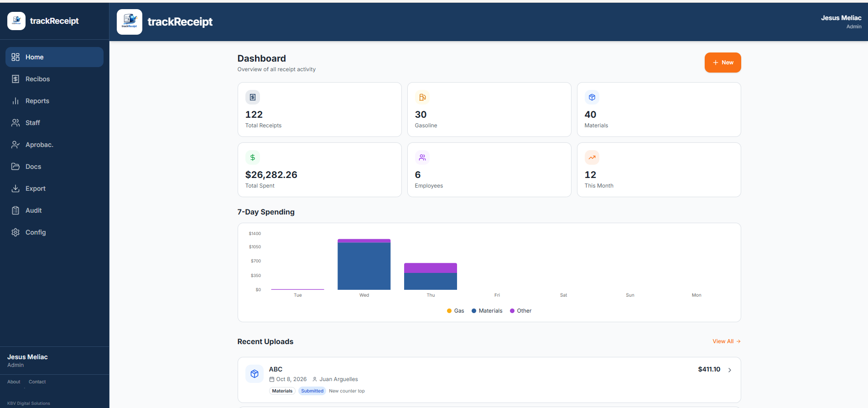Click the small trackReceipt sidebar logo

click(x=16, y=21)
